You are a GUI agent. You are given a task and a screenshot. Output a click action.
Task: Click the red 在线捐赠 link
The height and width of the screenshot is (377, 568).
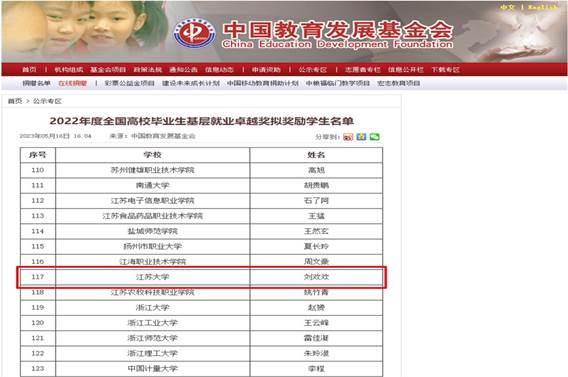point(72,83)
